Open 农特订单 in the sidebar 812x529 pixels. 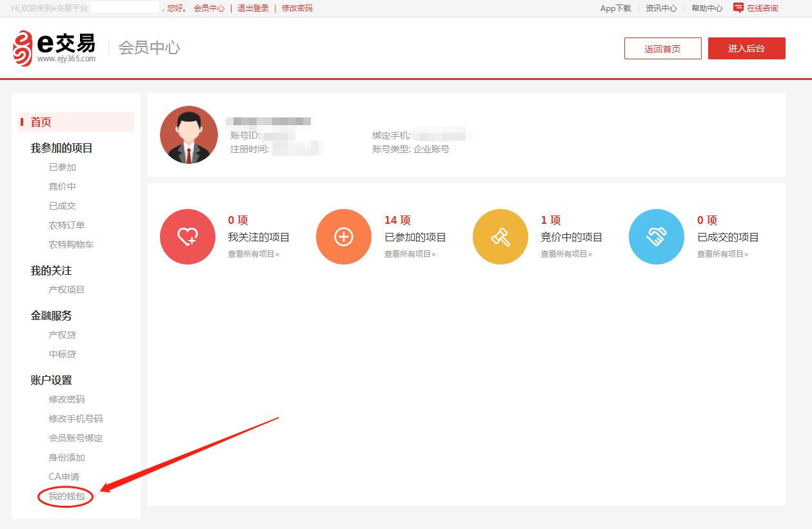coord(67,225)
